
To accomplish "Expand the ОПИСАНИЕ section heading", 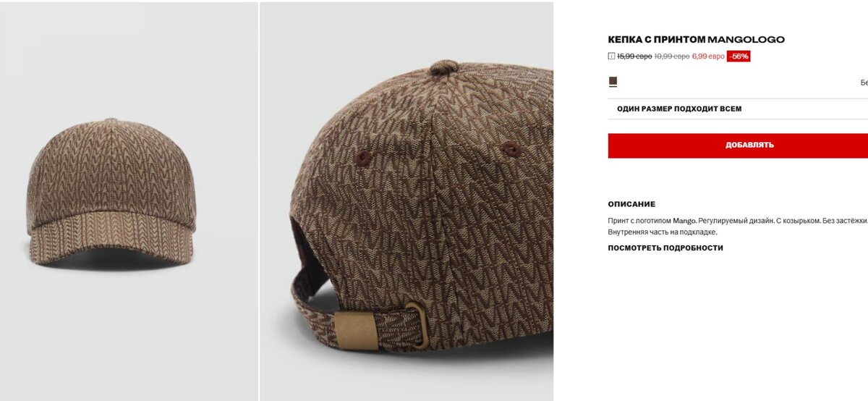I will (x=631, y=204).
